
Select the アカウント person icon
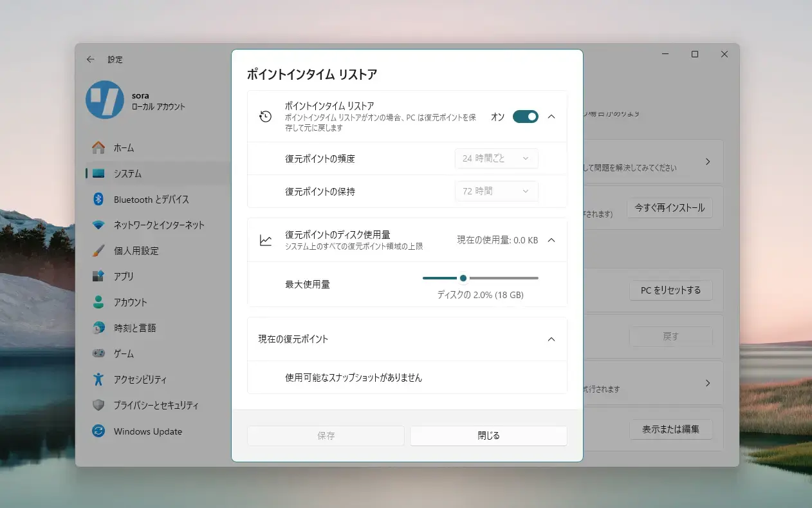click(x=98, y=302)
